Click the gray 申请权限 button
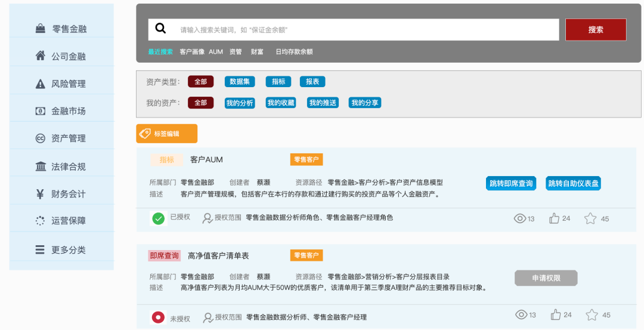The height and width of the screenshot is (330, 644). point(546,278)
